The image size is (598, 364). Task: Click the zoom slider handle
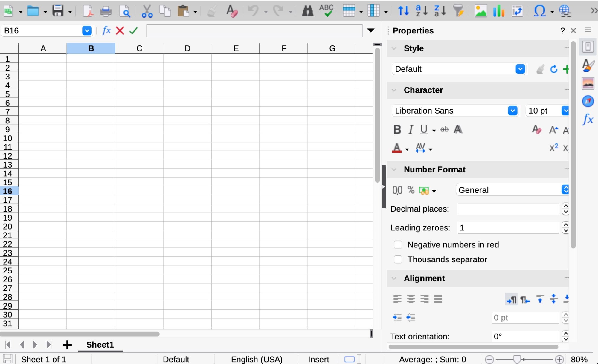tap(517, 359)
